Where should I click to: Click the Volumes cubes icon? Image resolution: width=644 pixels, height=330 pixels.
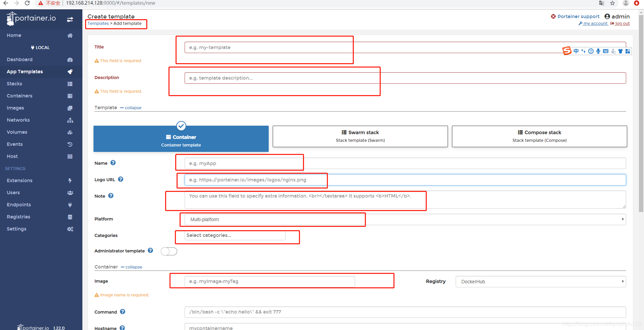coord(70,132)
